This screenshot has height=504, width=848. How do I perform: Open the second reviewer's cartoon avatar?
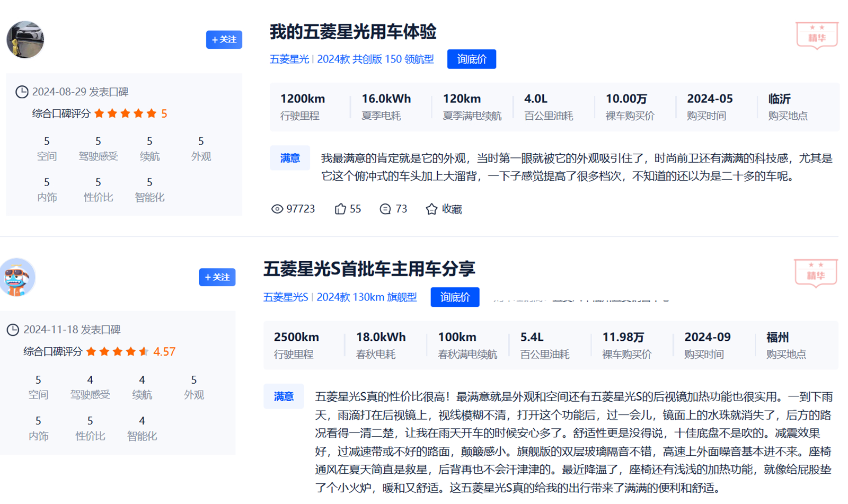coord(17,277)
